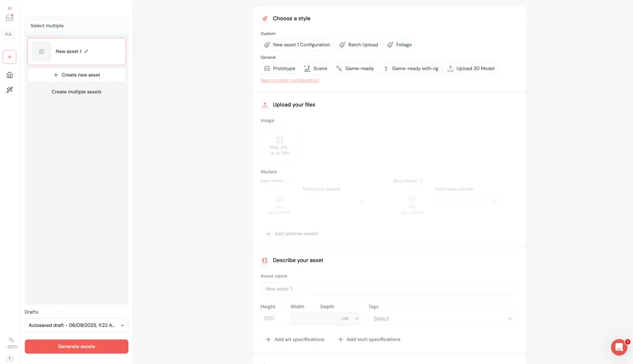
Task: Open the chat support bubble icon
Action: pos(619,347)
